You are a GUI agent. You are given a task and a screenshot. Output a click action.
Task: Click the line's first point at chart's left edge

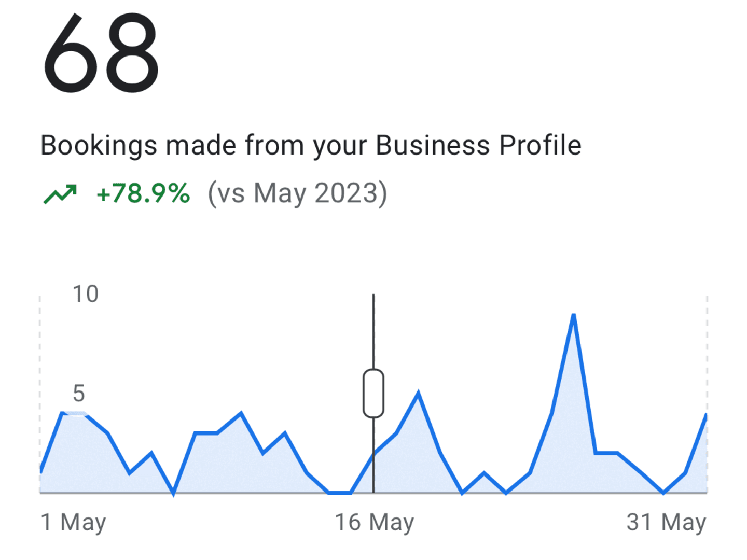[x=41, y=471]
